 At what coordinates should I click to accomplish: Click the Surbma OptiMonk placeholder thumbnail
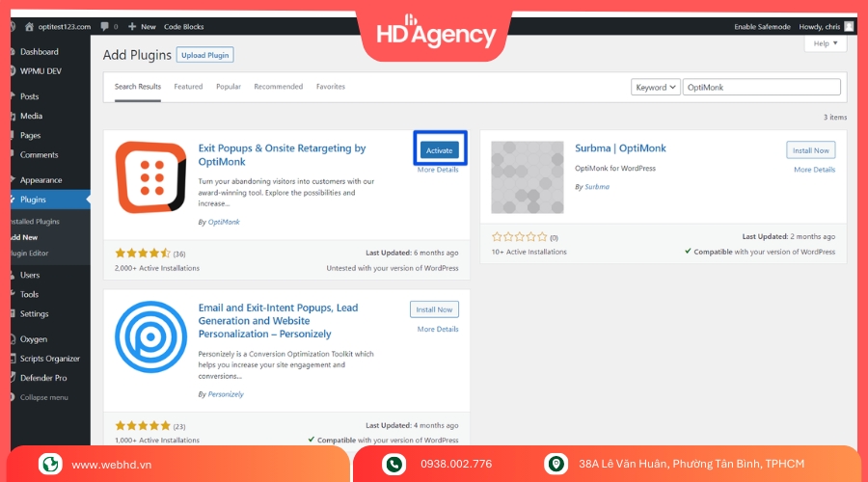(527, 177)
